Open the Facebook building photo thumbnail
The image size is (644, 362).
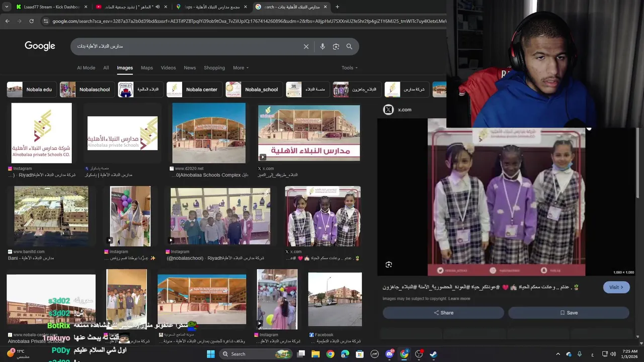pyautogui.click(x=335, y=300)
